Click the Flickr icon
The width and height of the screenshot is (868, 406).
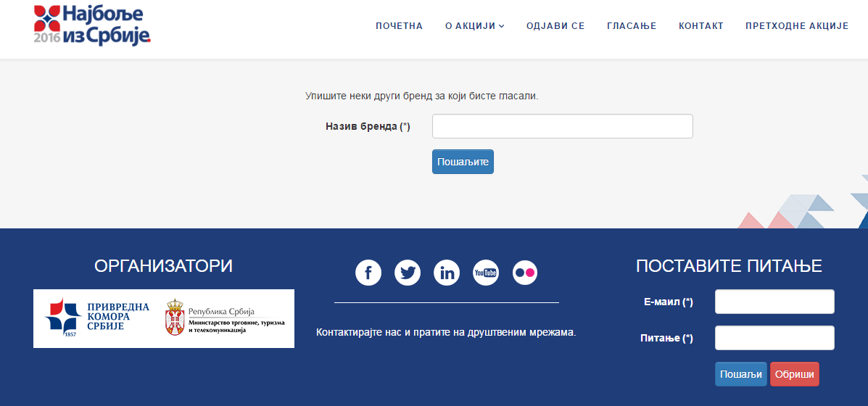(x=525, y=273)
